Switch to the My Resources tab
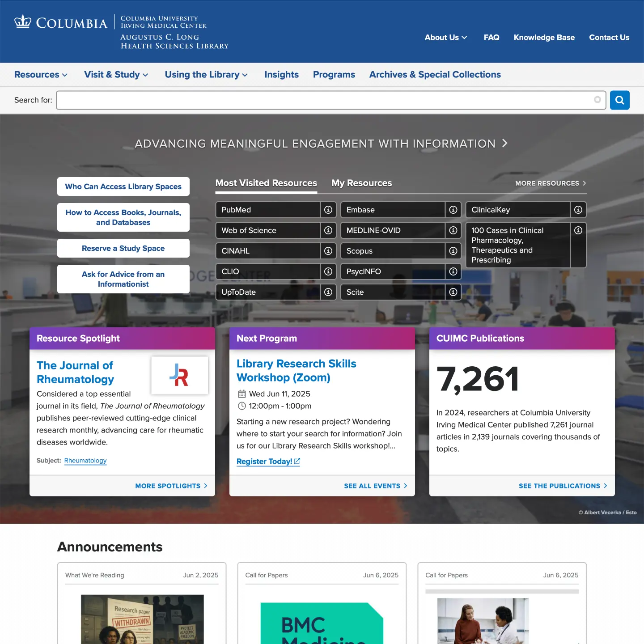The image size is (644, 644). (x=361, y=183)
